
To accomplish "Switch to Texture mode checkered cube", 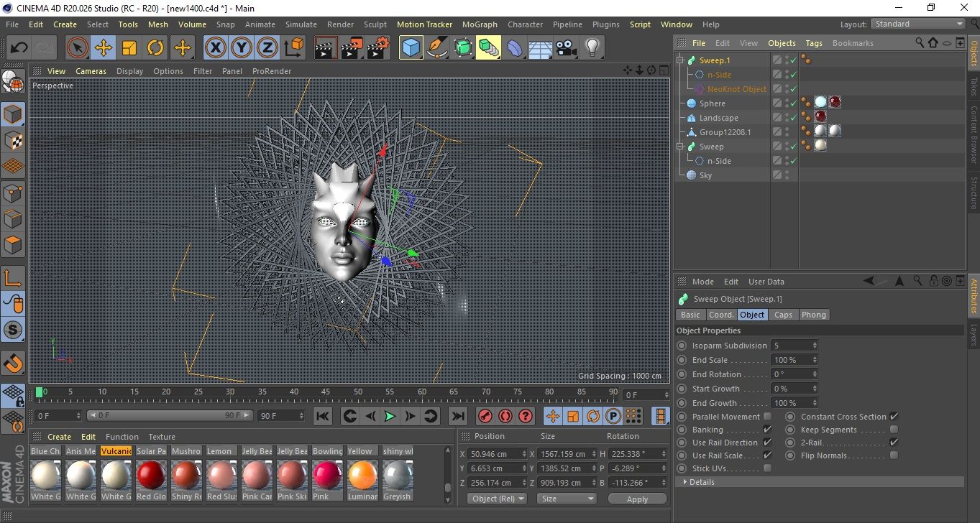I will 13,141.
